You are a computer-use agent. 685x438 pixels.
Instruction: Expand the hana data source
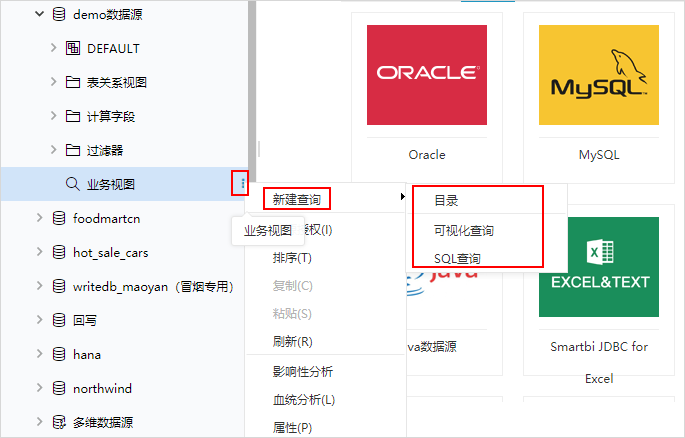39,354
